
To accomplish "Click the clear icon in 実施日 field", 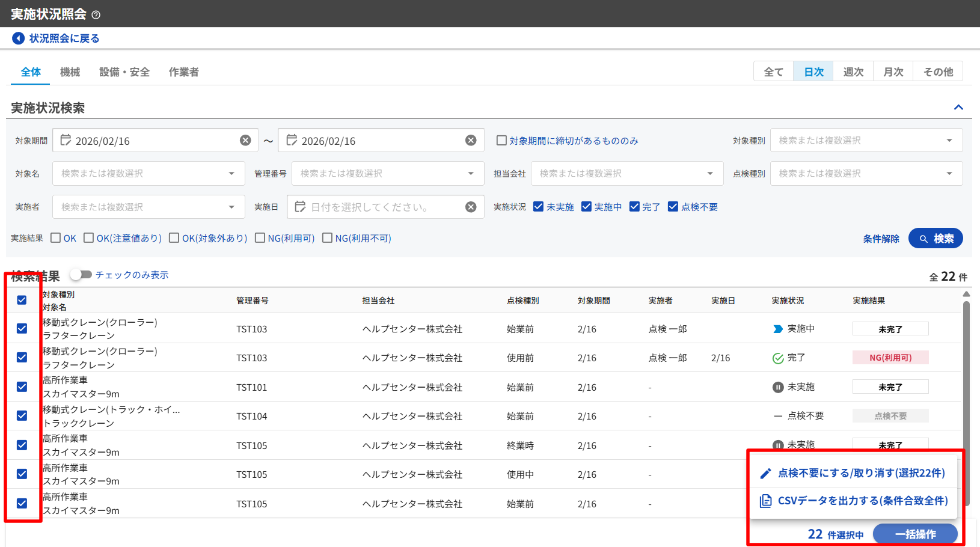I will 471,207.
